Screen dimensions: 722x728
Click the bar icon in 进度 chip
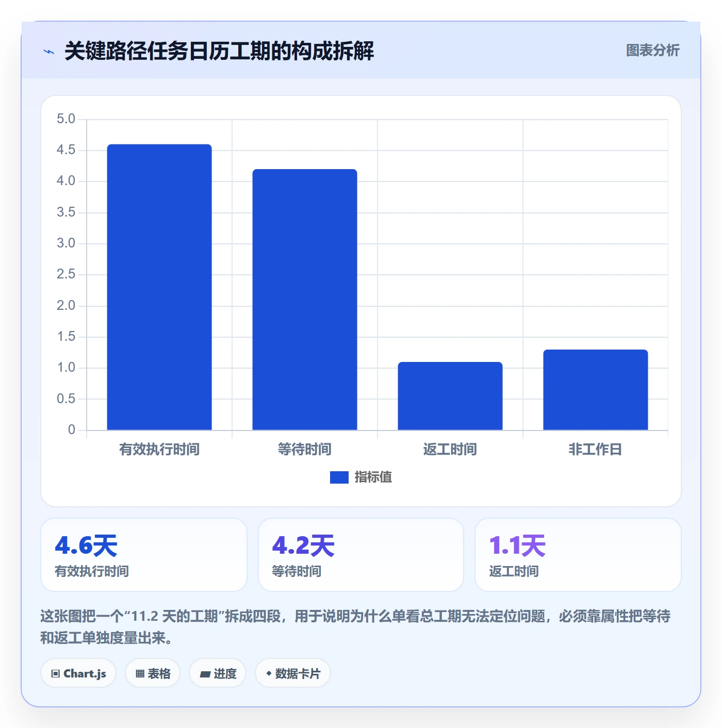205,674
